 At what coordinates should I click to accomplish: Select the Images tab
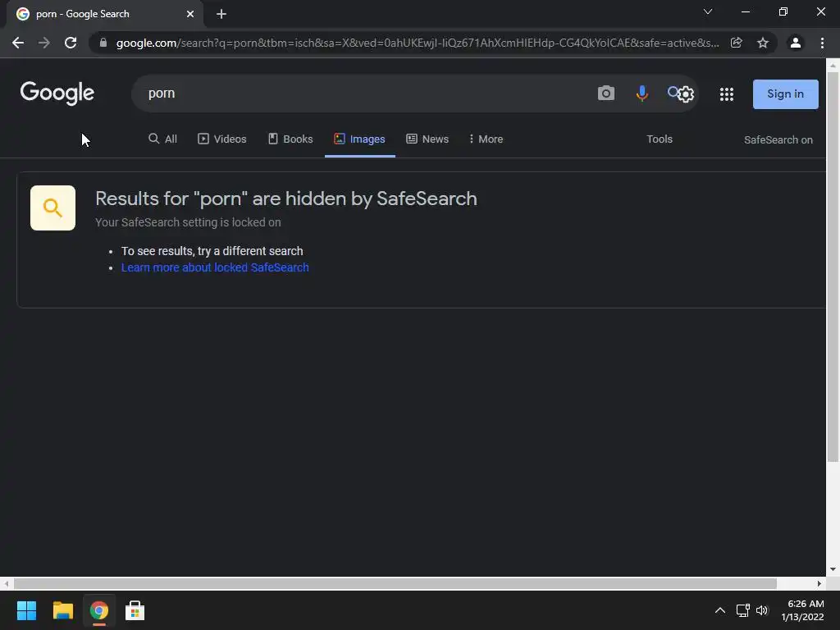pyautogui.click(x=360, y=139)
